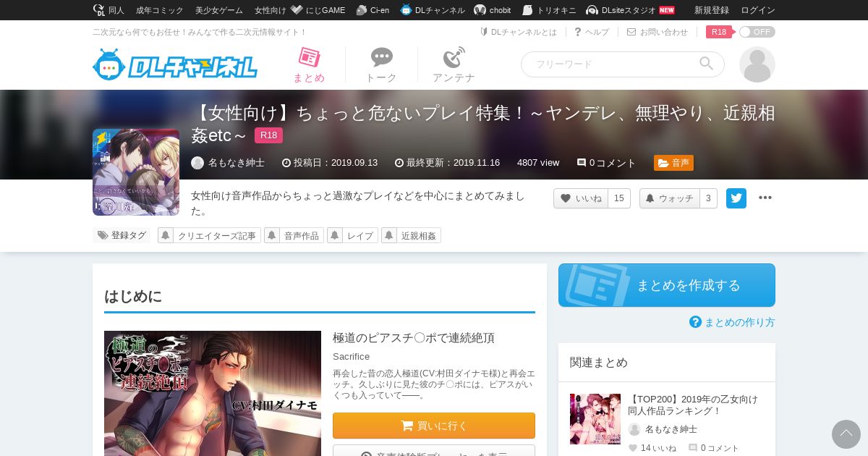Open DLチャンネルとは link
Image resolution: width=868 pixels, height=456 pixels.
519,32
